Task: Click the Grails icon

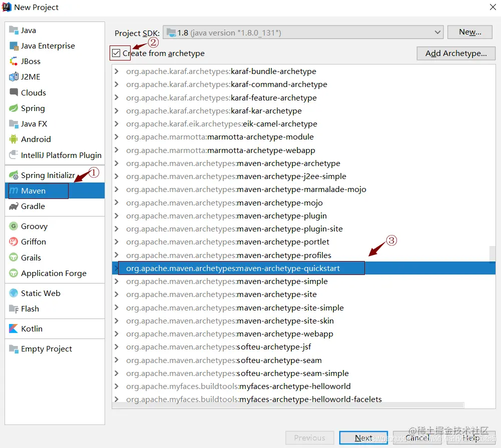Action: click(14, 257)
